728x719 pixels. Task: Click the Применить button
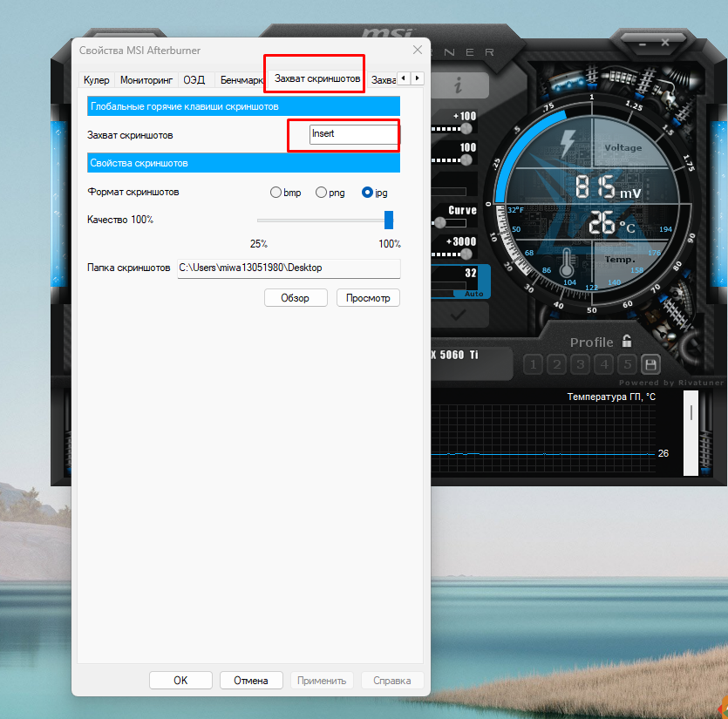click(x=322, y=681)
